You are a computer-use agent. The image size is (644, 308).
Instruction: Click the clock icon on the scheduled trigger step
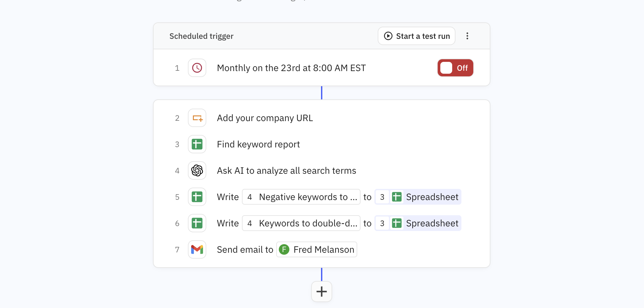click(x=197, y=67)
